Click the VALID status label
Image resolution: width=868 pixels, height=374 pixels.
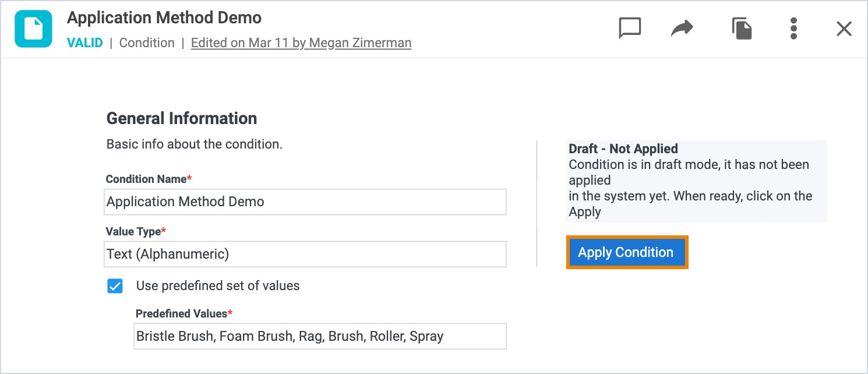pos(85,43)
